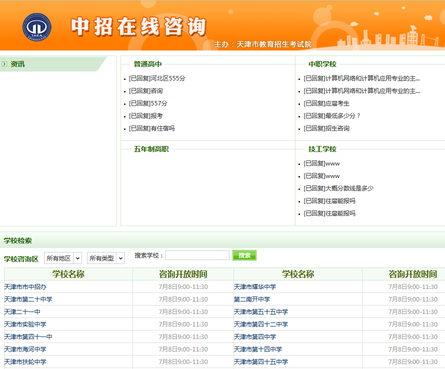The height and width of the screenshot is (369, 445).
Task: Select school 天津市实验中学
Action: point(25,324)
